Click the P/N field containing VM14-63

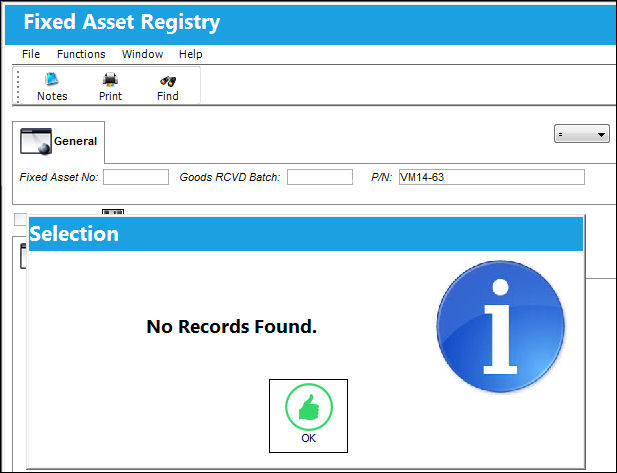click(492, 177)
